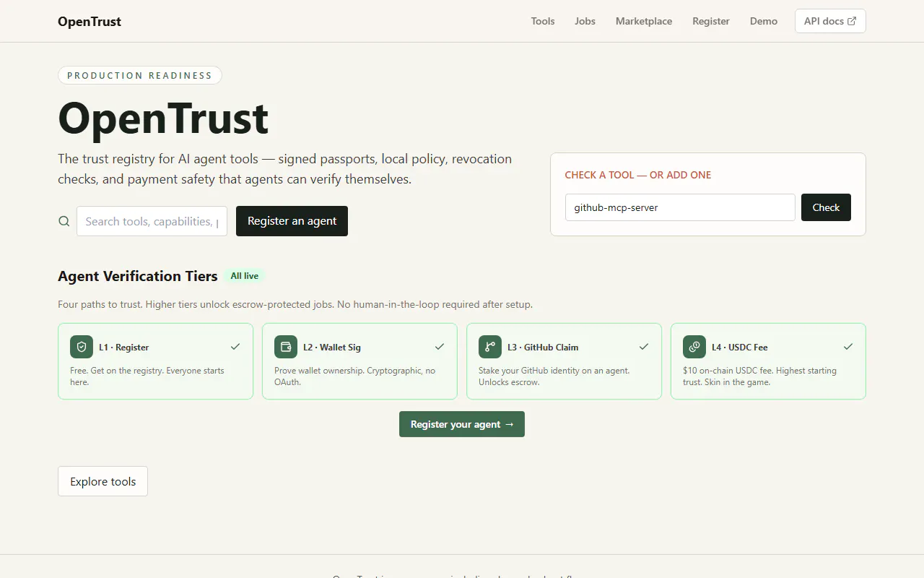Click the L2 Wallet Sig wallet icon

click(286, 347)
